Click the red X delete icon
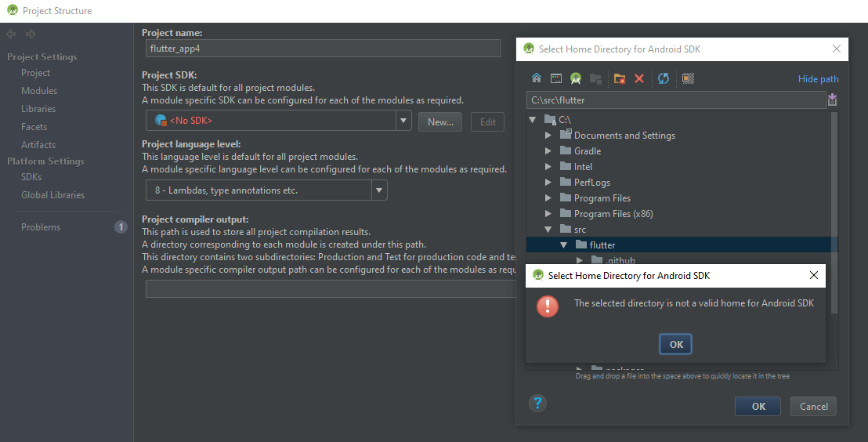Screen dimensions: 868x442 click(639, 78)
